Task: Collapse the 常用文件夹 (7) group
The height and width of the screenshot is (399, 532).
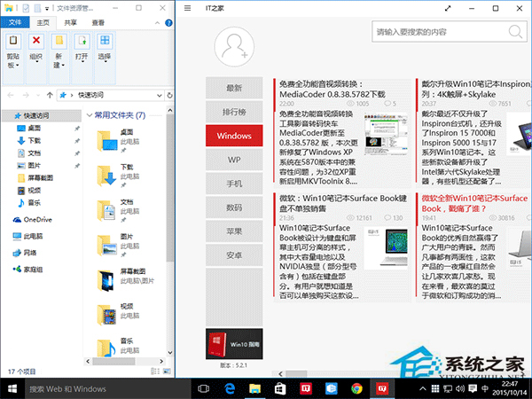Action: coord(90,115)
